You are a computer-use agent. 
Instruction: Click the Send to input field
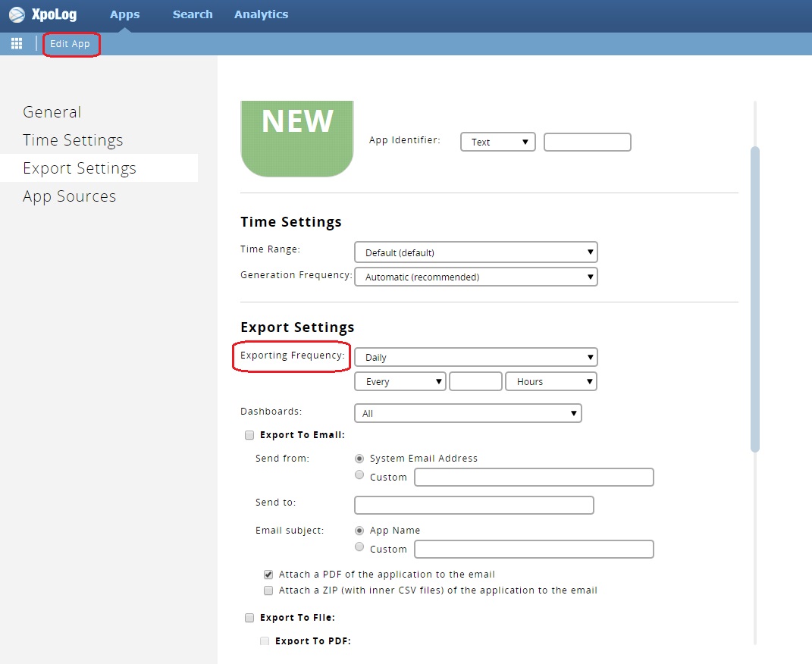click(x=474, y=505)
